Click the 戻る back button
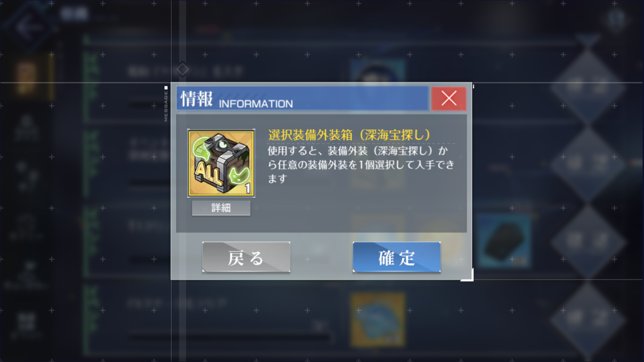This screenshot has height=362, width=644. pos(246,257)
